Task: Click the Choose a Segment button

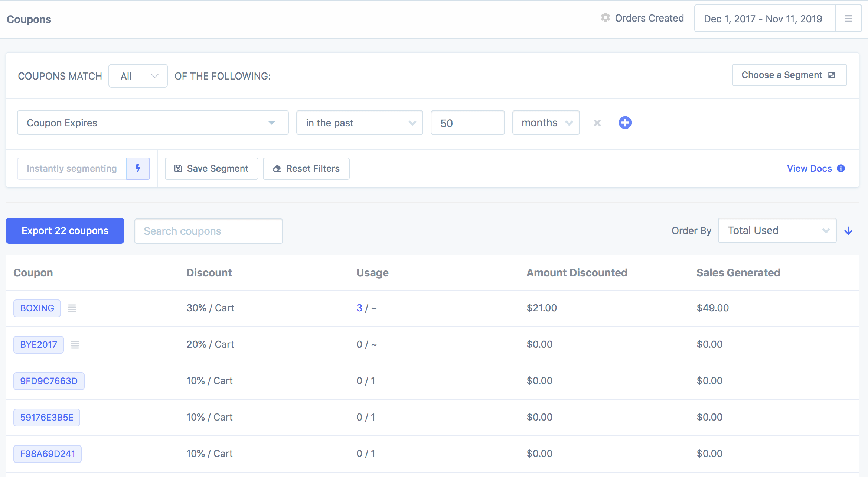Action: click(789, 75)
